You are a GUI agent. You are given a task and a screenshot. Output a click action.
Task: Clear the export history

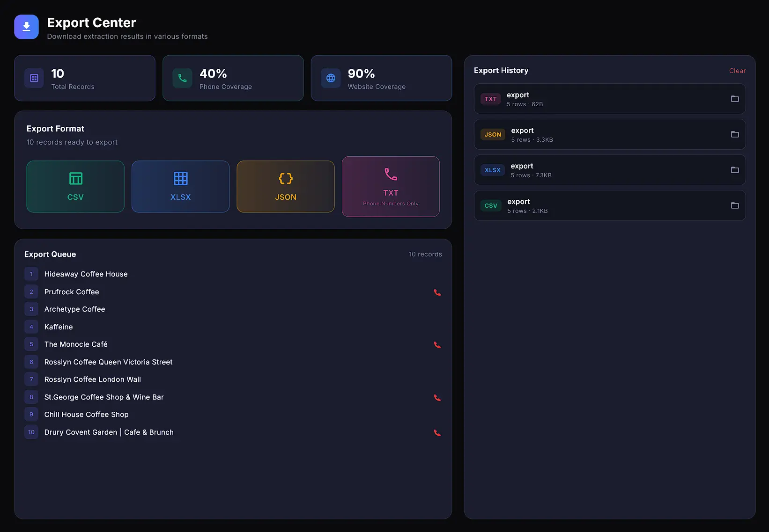pyautogui.click(x=737, y=71)
